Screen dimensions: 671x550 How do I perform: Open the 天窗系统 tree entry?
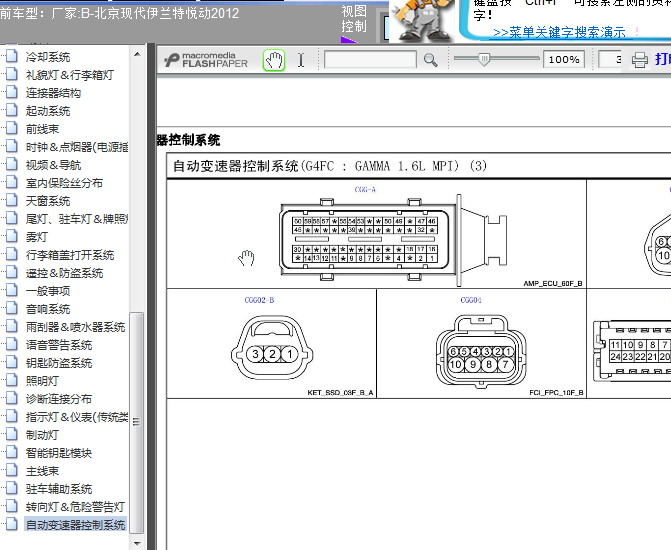pyautogui.click(x=48, y=201)
